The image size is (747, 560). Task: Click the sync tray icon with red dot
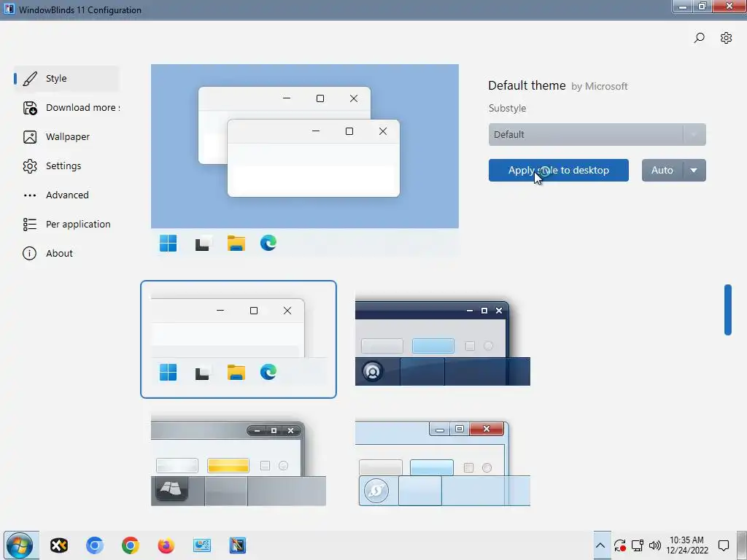point(620,545)
